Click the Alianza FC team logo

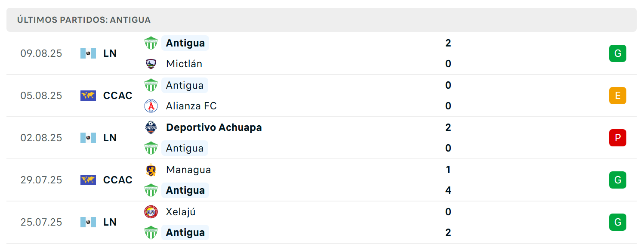(x=151, y=106)
